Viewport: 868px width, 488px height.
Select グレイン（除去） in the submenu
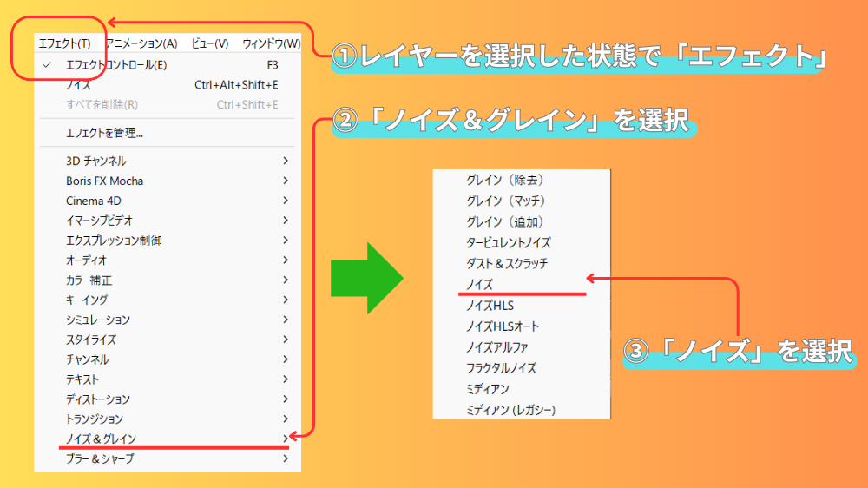(505, 181)
